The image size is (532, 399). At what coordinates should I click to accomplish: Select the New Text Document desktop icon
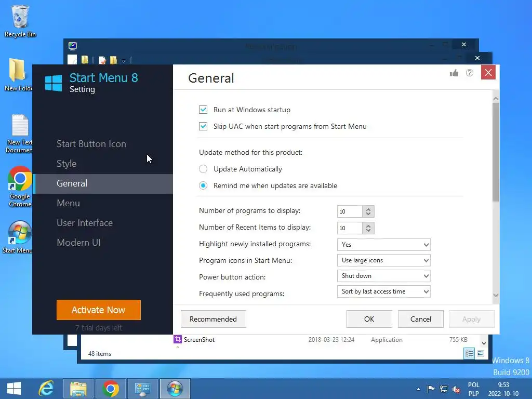coord(19,134)
